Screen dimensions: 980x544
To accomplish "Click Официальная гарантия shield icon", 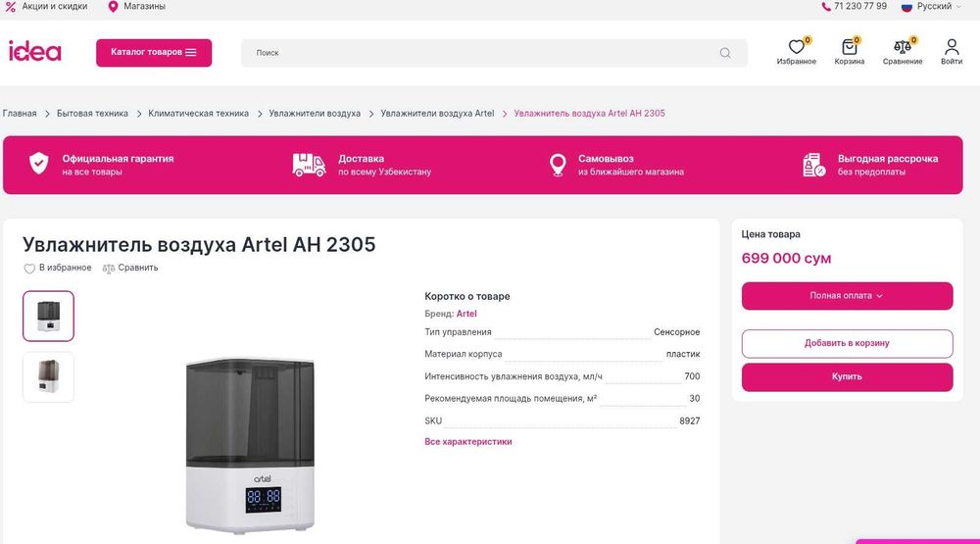I will tap(39, 164).
